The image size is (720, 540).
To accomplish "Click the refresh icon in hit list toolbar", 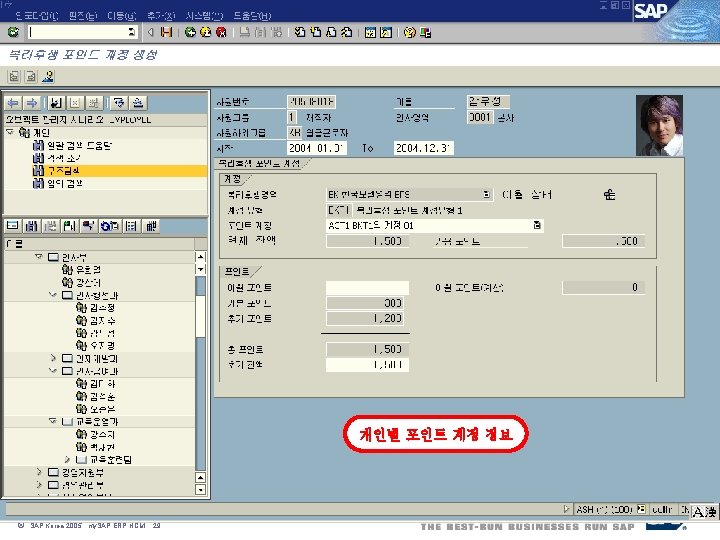I will click(x=109, y=225).
